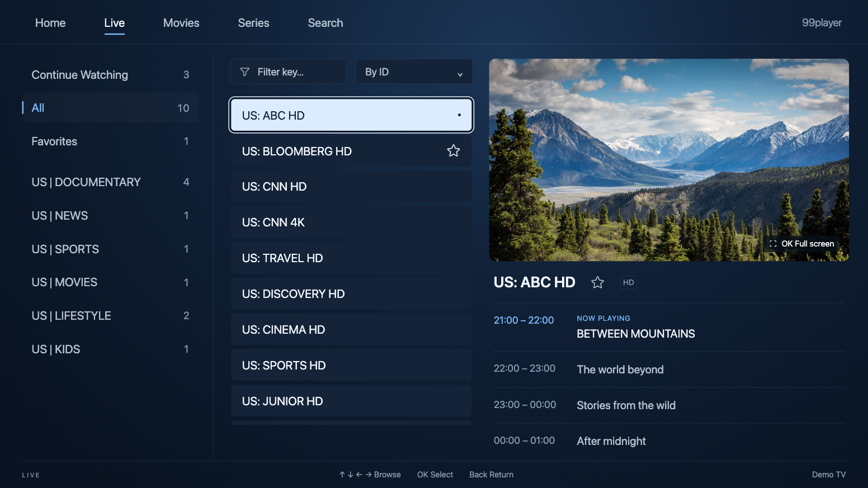Toggle favorite star on US: BLOOMBERG HD row

(454, 151)
